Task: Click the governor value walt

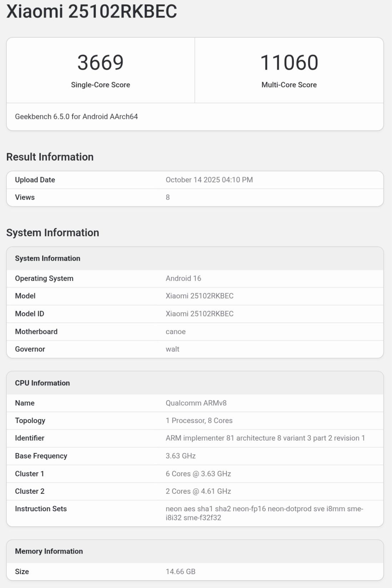Action: [172, 349]
